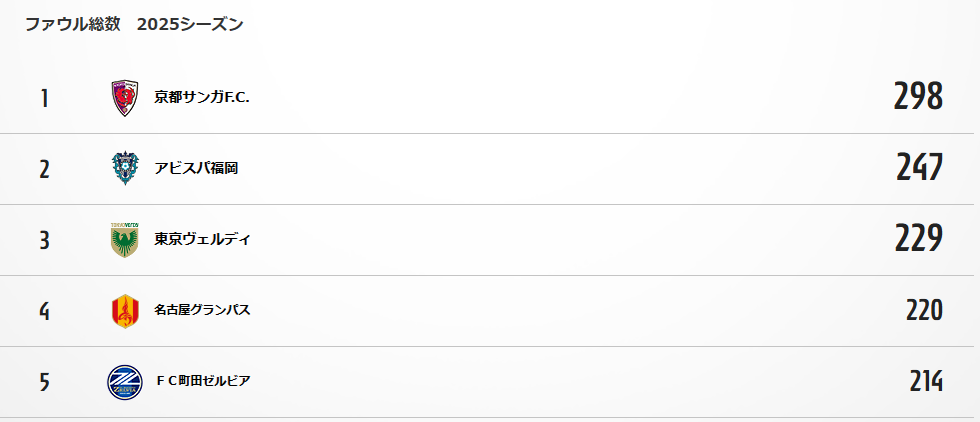Click the rank number 3 row
This screenshot has height=422, width=980.
(487, 240)
